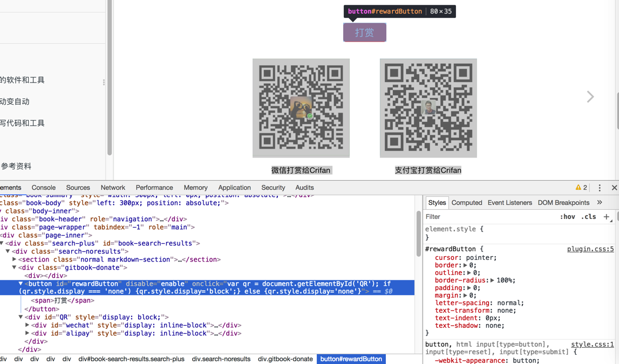The image size is (619, 364).
Task: Open sidebar item ending 写代码和工具
Action: click(22, 123)
